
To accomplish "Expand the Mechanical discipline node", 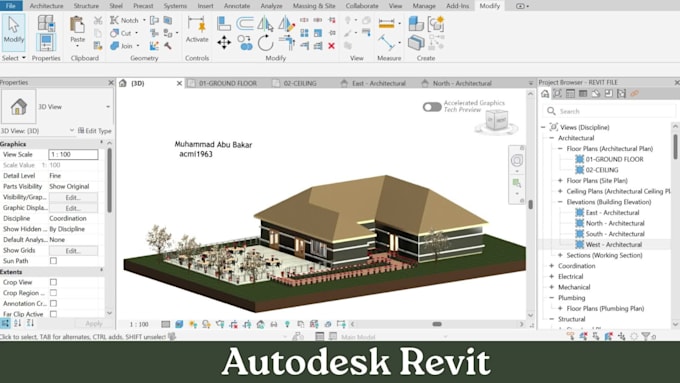I will 551,287.
